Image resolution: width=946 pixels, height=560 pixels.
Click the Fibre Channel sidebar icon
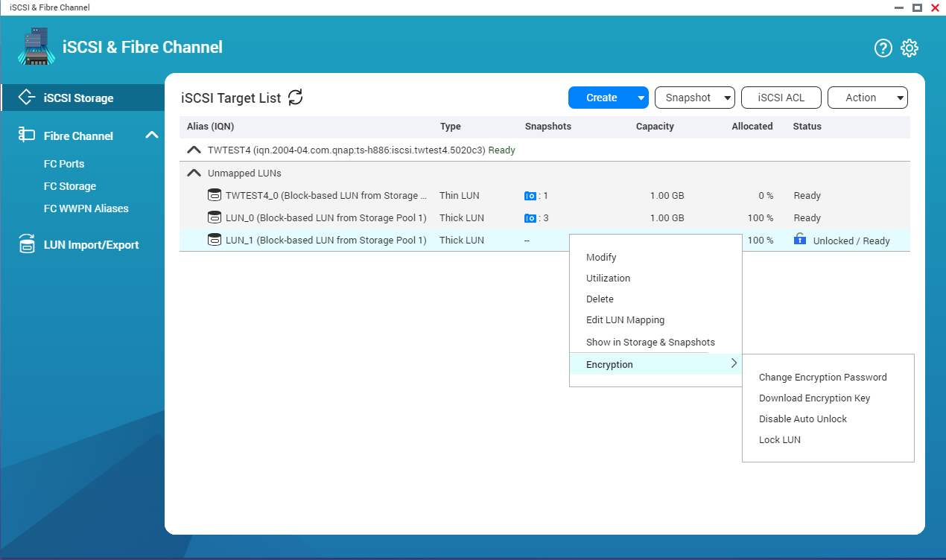tap(27, 136)
